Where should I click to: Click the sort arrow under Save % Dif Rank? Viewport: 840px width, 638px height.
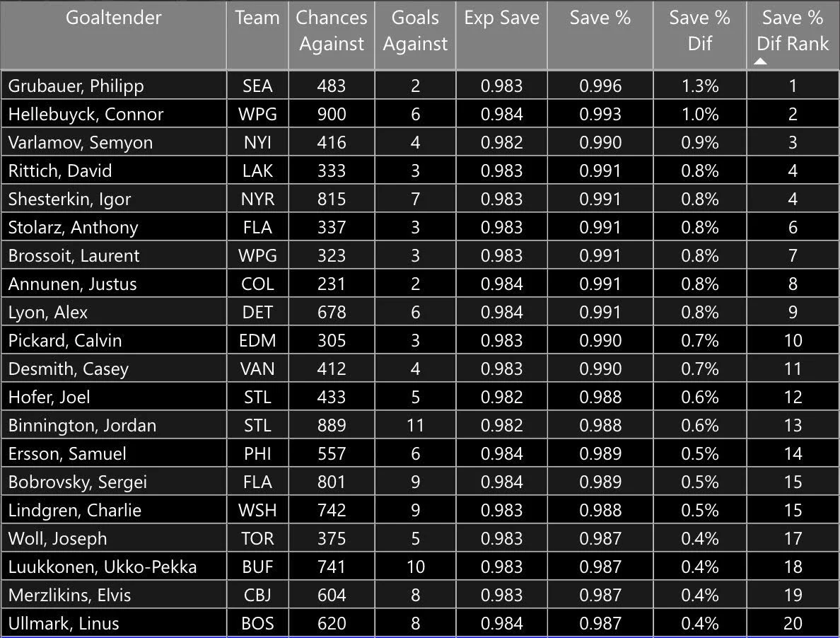tap(761, 62)
